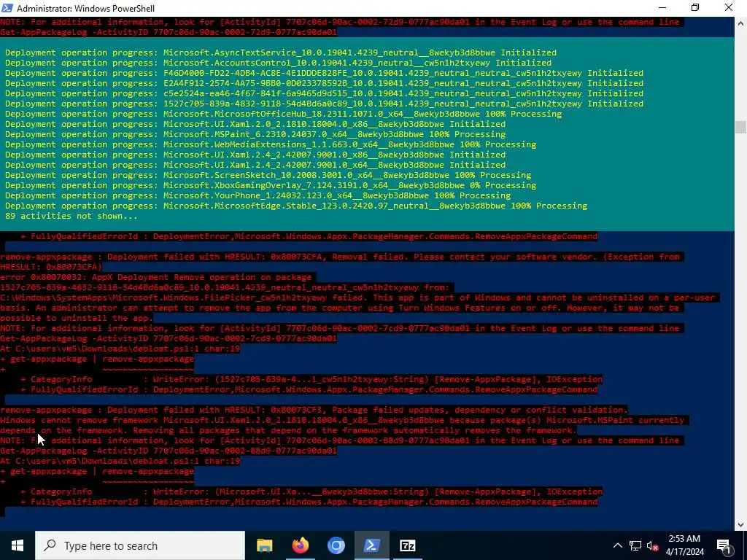Image resolution: width=747 pixels, height=560 pixels.
Task: Click the scrollbar down arrow
Action: 740,525
